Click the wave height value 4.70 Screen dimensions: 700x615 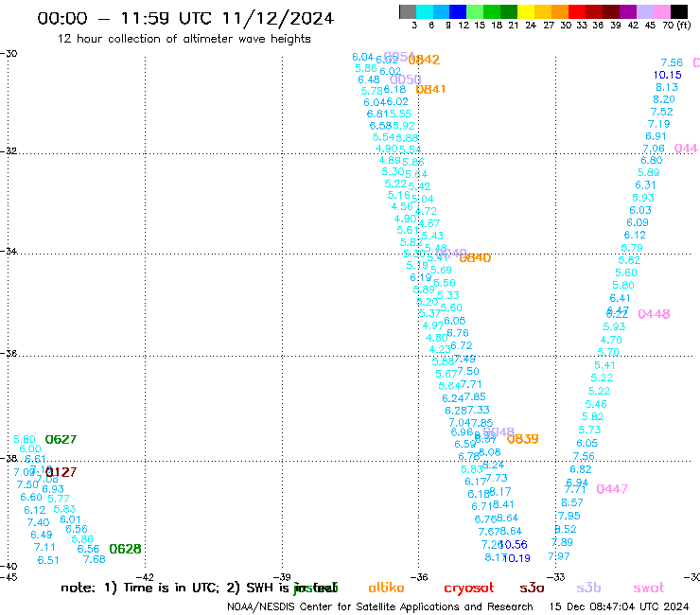[611, 340]
